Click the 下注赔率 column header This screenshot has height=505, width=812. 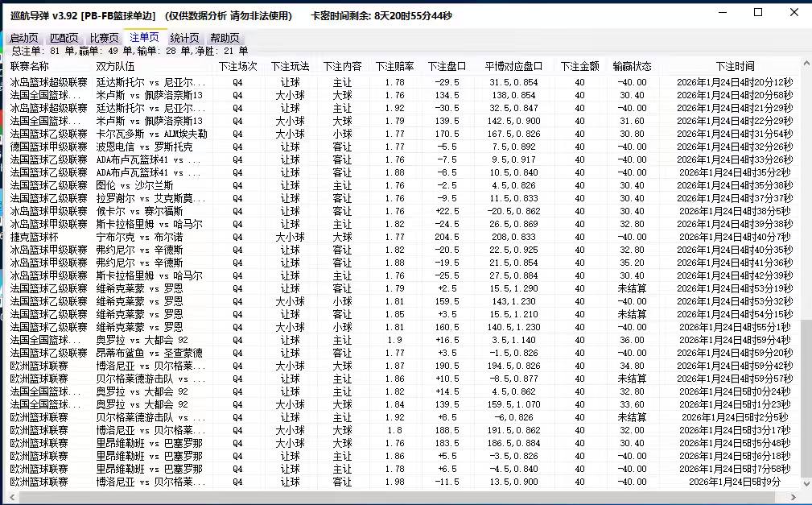point(393,66)
